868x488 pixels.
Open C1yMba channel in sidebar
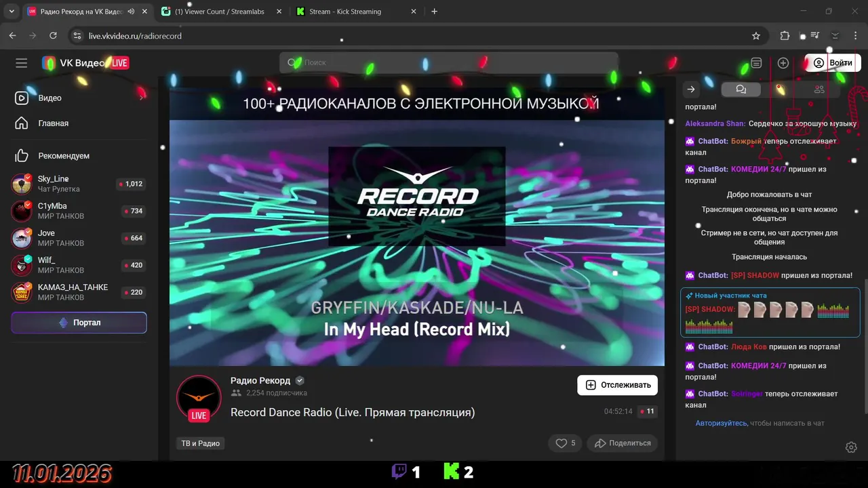(79, 211)
